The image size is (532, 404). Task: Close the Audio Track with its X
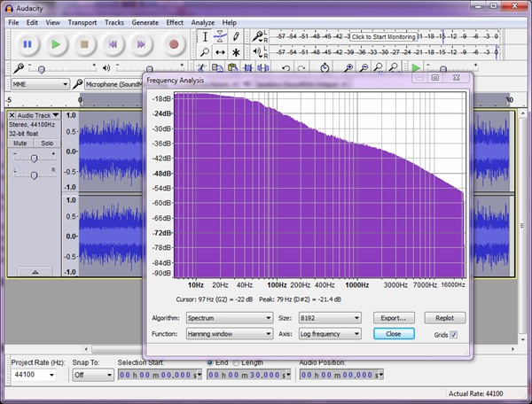pyautogui.click(x=12, y=115)
